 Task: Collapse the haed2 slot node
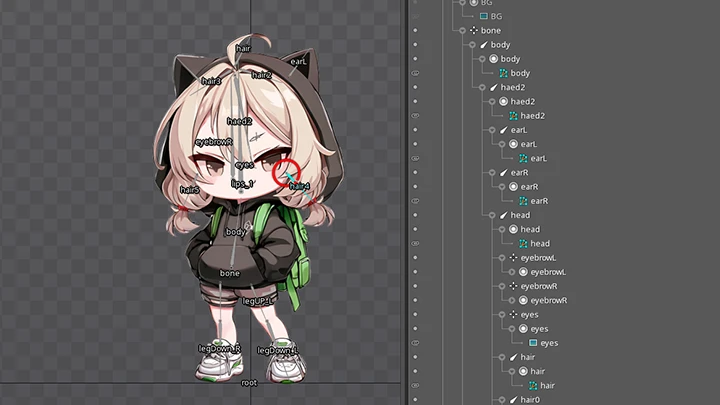point(492,101)
